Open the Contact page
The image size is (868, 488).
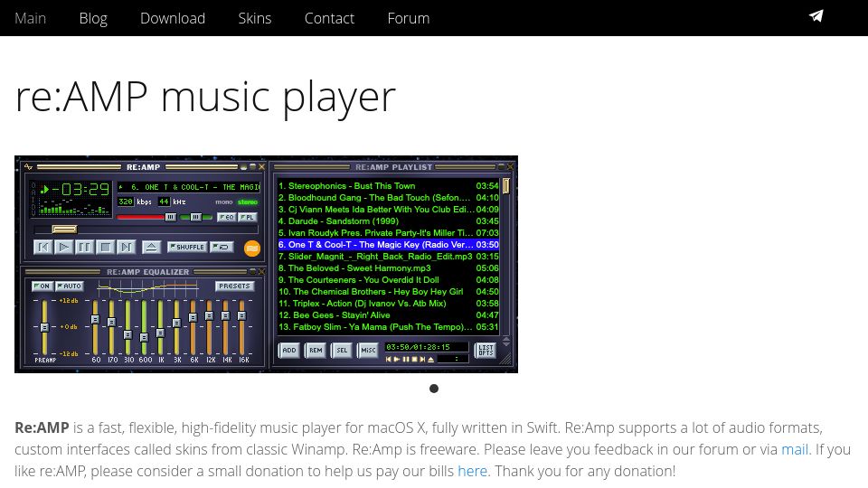tap(329, 18)
